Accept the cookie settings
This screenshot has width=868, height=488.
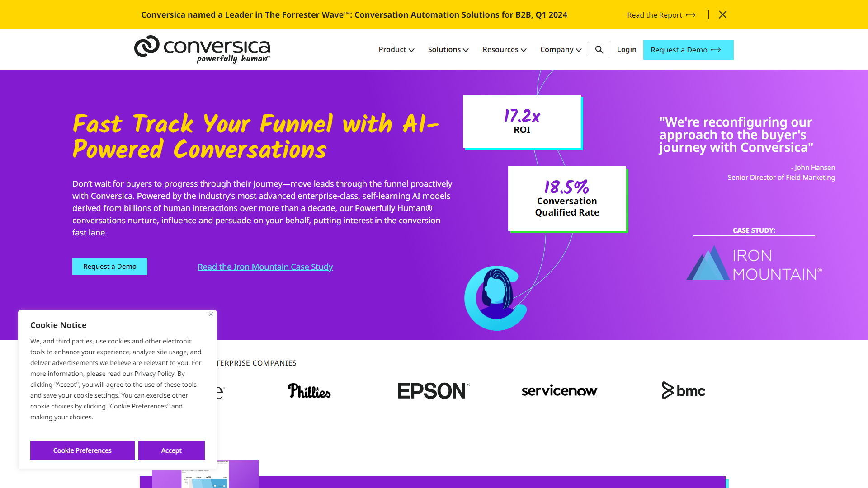coord(171,450)
